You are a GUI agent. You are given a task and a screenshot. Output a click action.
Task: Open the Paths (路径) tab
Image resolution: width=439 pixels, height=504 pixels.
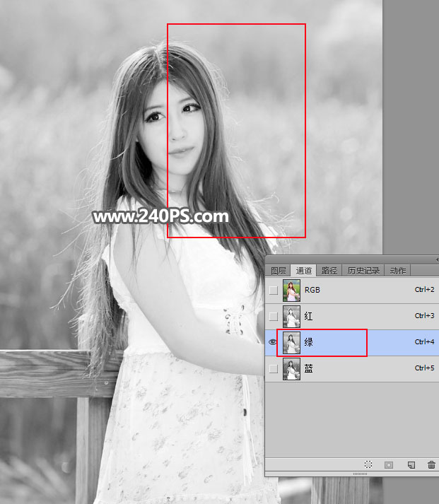coord(329,271)
